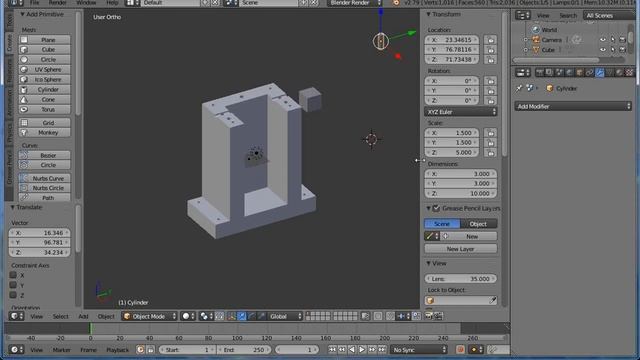This screenshot has height=360, width=640.
Task: Open the outliner Search menu
Action: point(568,16)
